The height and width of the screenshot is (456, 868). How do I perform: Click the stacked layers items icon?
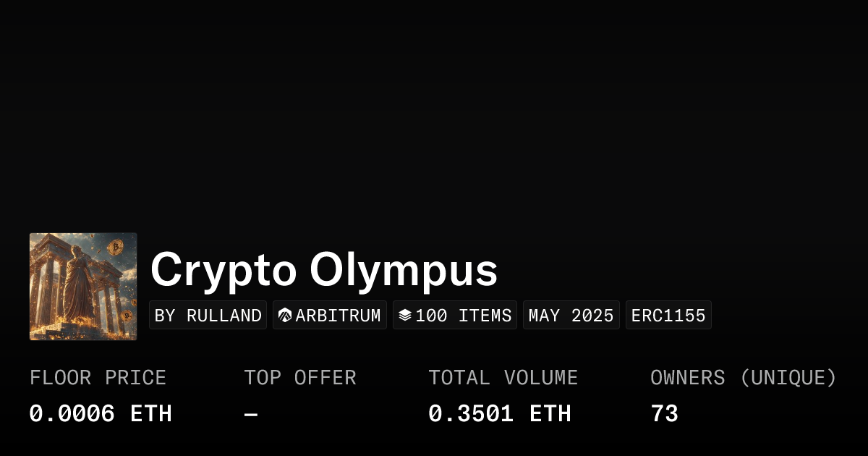click(x=405, y=316)
